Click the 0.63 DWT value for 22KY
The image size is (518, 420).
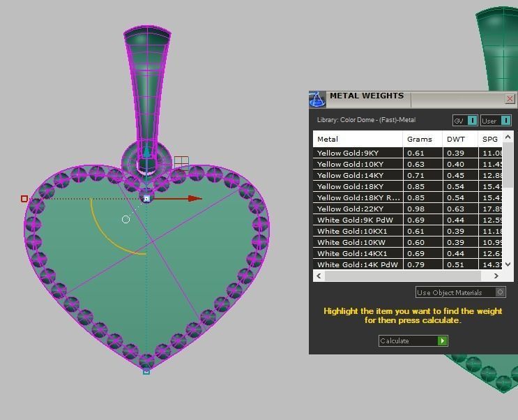[x=455, y=209]
